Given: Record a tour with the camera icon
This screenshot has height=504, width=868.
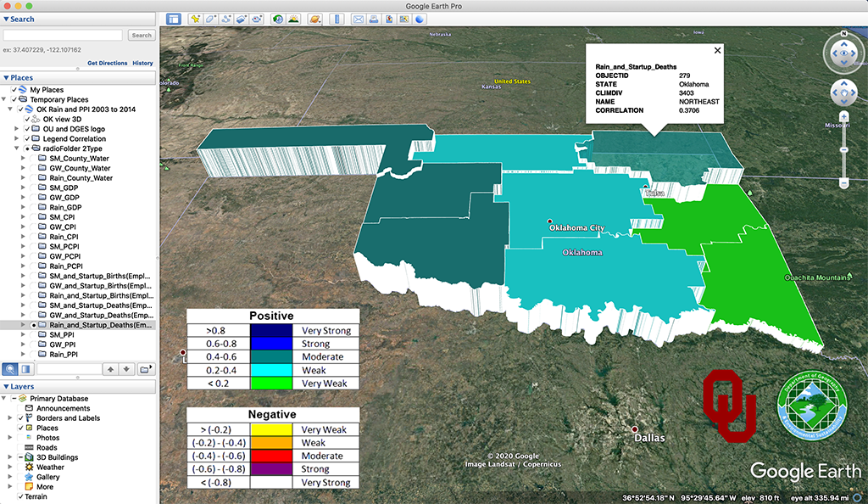Looking at the screenshot, I should tap(257, 19).
